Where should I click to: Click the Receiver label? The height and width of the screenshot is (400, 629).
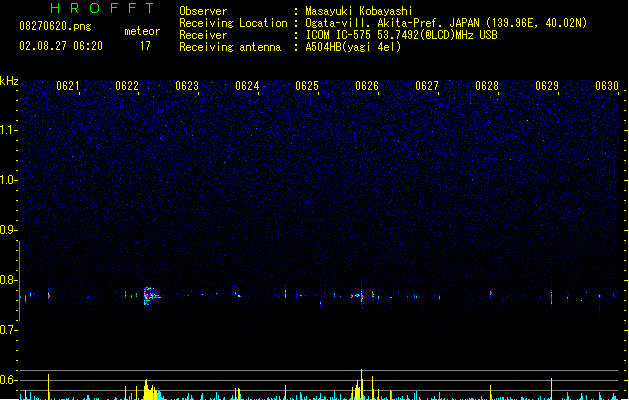[x=203, y=35]
